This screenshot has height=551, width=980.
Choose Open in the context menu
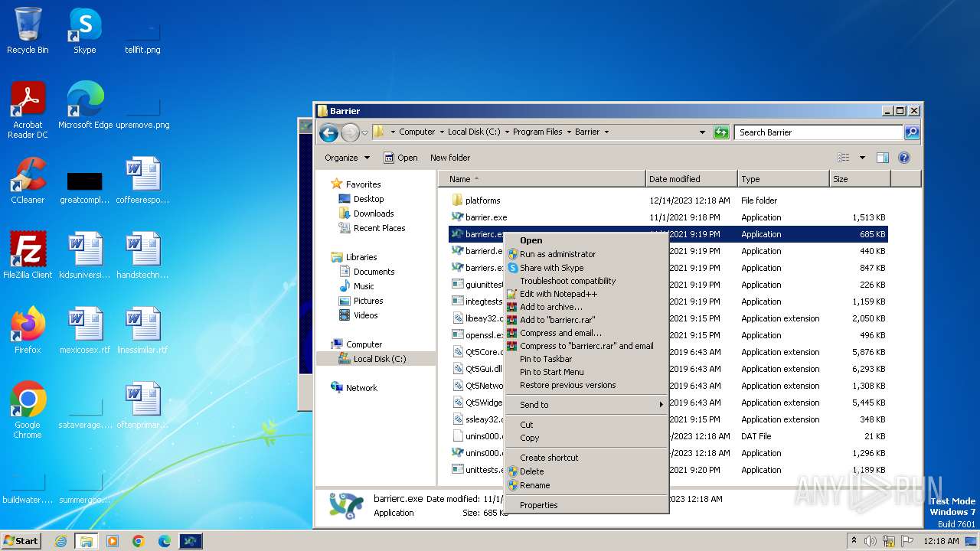coord(586,240)
